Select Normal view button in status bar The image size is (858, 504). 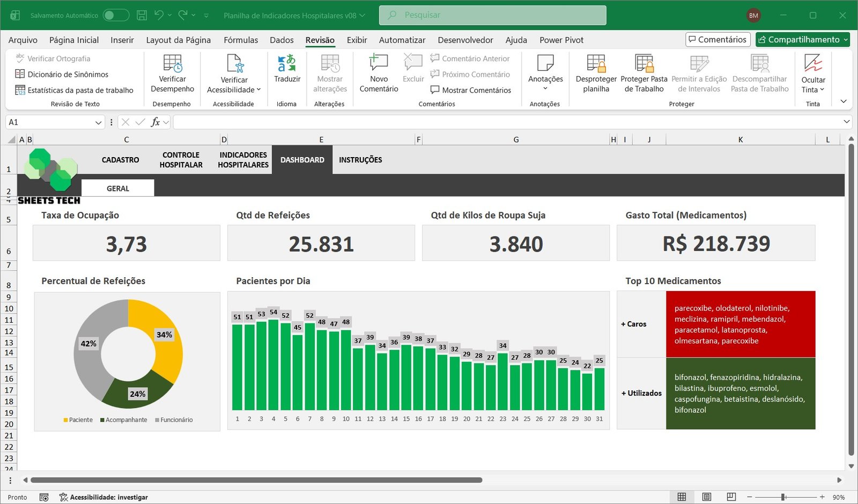click(x=682, y=497)
